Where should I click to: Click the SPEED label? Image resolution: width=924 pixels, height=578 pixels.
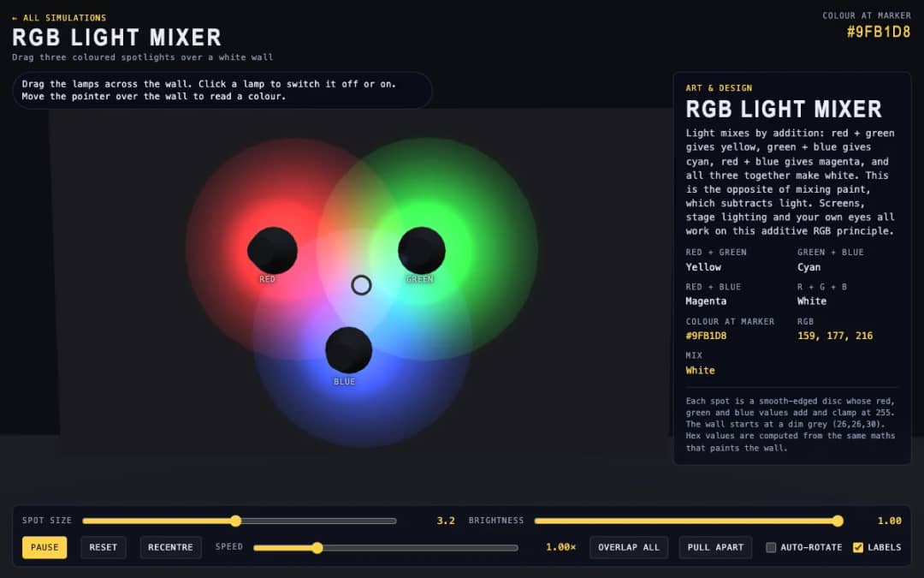[x=229, y=546]
